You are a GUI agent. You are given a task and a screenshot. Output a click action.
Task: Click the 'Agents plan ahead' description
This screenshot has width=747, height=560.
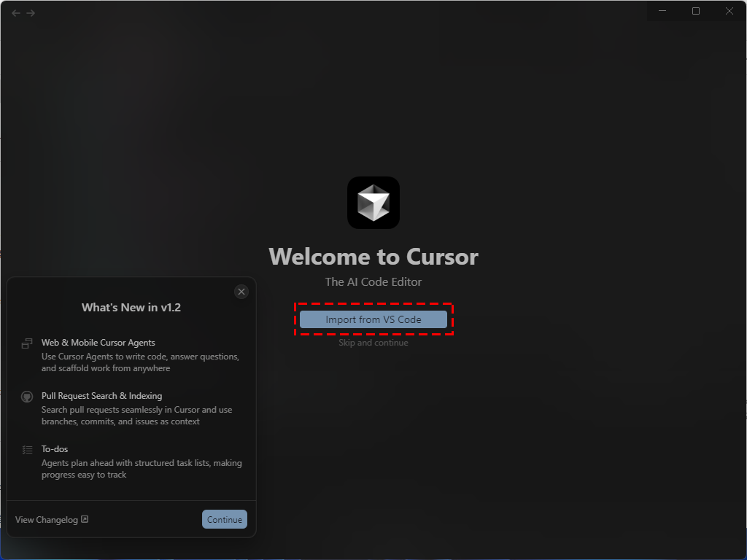tap(142, 469)
